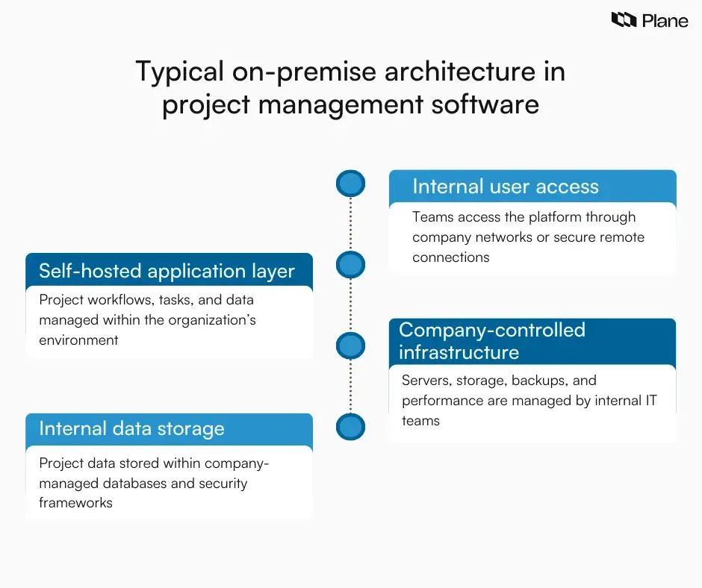Toggle the Self-hosted application layer header
The height and width of the screenshot is (588, 702).
[170, 271]
